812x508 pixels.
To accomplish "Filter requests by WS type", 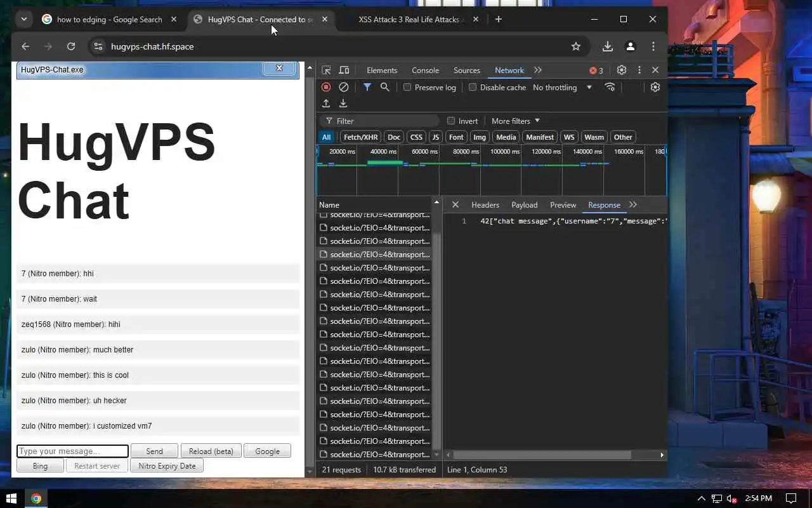I will pos(569,137).
